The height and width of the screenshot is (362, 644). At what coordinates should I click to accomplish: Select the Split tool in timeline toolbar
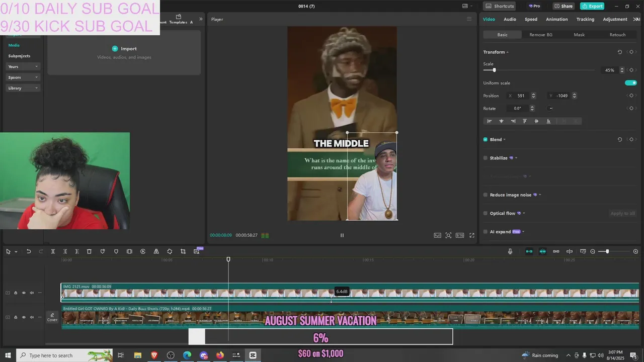(x=53, y=251)
